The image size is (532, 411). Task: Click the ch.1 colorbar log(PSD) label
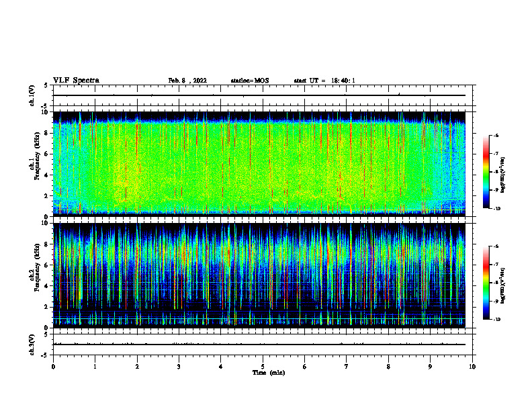(502, 175)
